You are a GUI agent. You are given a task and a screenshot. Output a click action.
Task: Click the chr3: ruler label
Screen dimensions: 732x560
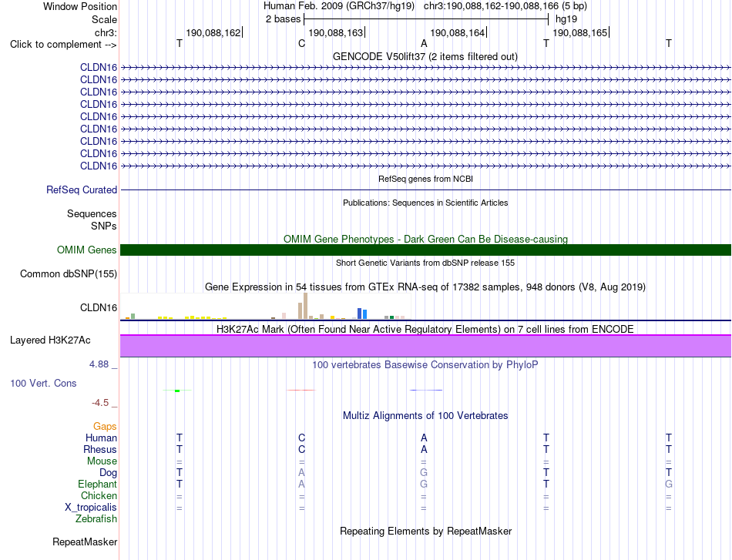coord(106,32)
